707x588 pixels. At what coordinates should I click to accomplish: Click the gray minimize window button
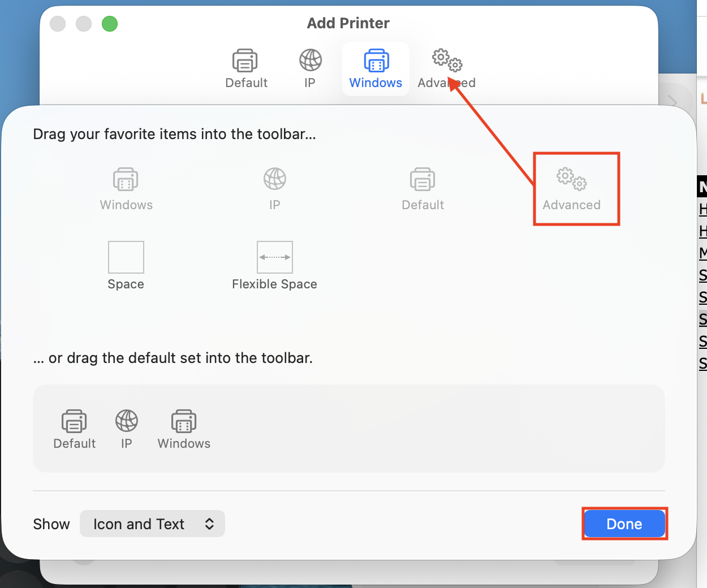coord(84,24)
